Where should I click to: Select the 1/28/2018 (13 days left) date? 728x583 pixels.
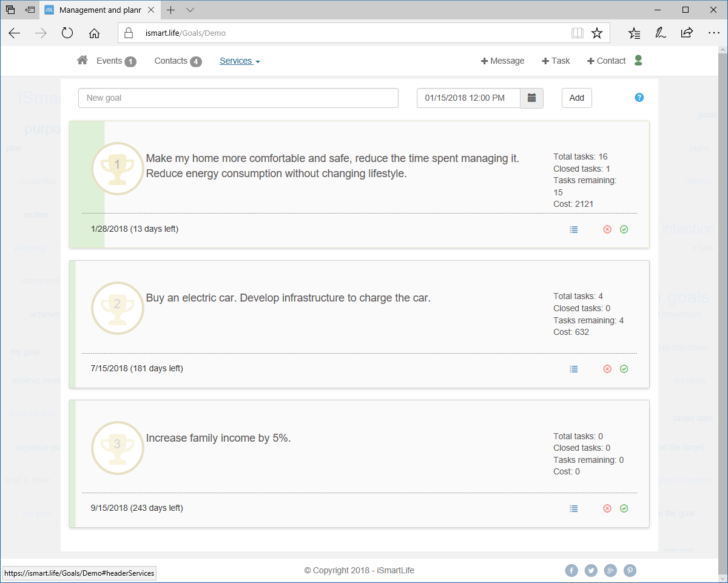click(x=135, y=229)
